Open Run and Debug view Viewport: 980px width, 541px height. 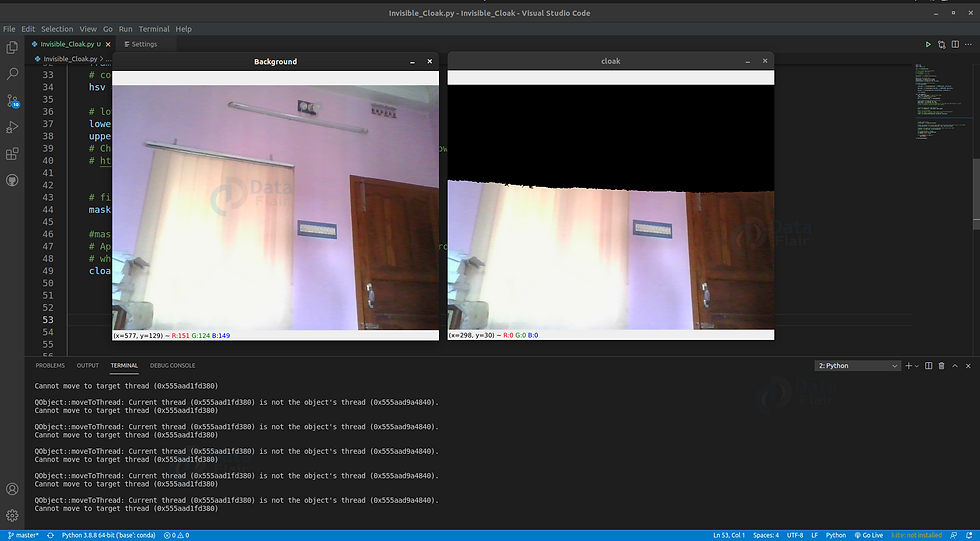(x=12, y=127)
